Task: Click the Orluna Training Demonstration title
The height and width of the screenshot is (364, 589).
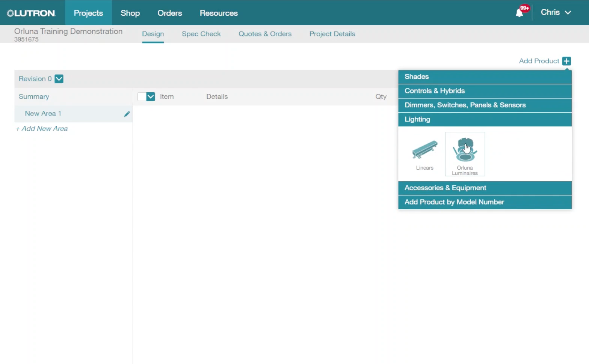Action: pos(68,31)
